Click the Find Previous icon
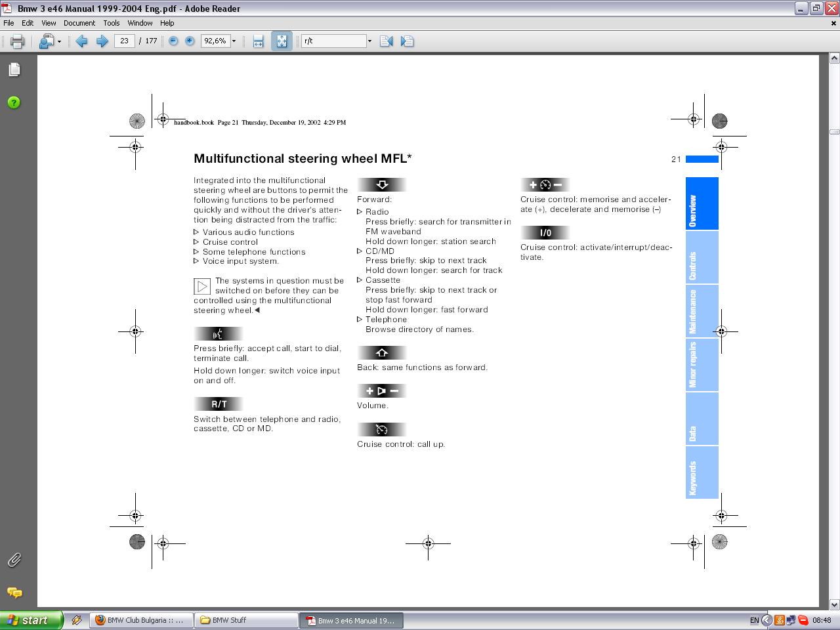The image size is (840, 630). coord(386,41)
